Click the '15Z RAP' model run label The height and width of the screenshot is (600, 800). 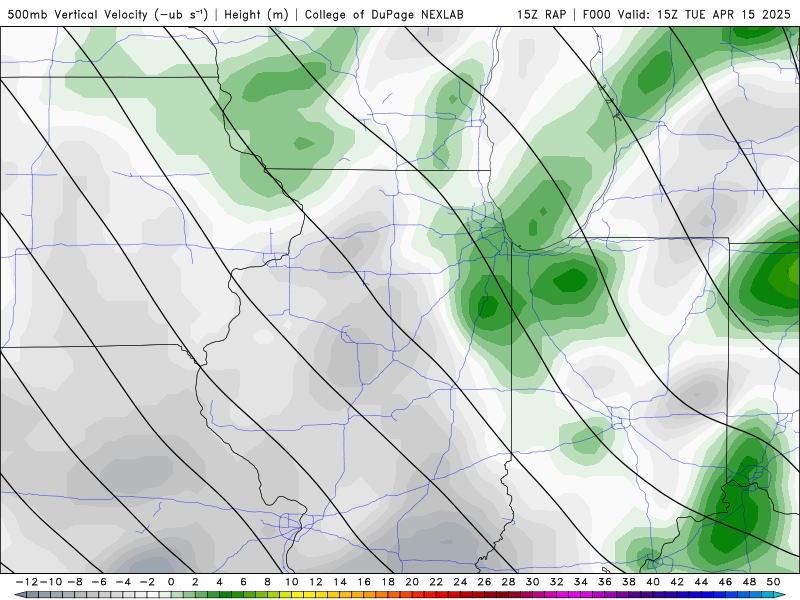541,14
